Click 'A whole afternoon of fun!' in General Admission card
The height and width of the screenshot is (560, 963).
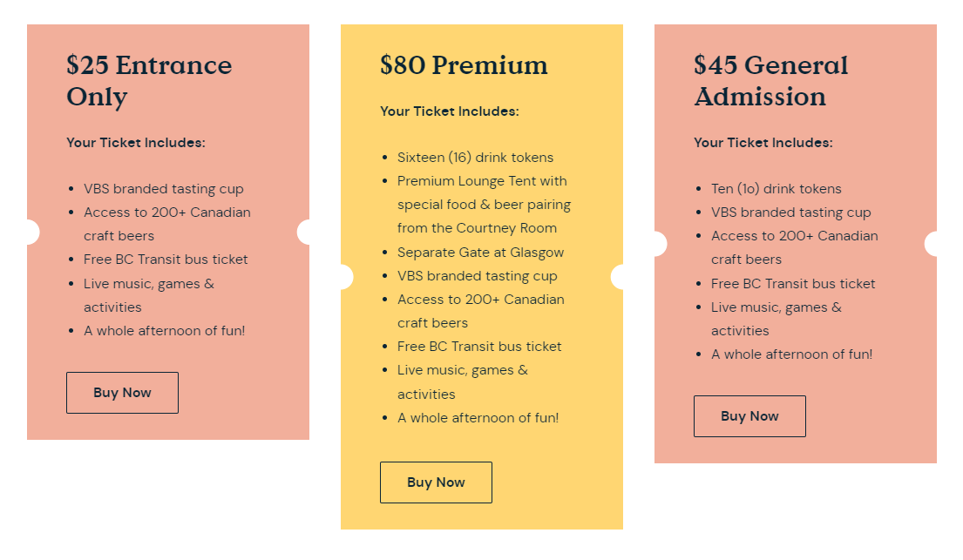(791, 354)
